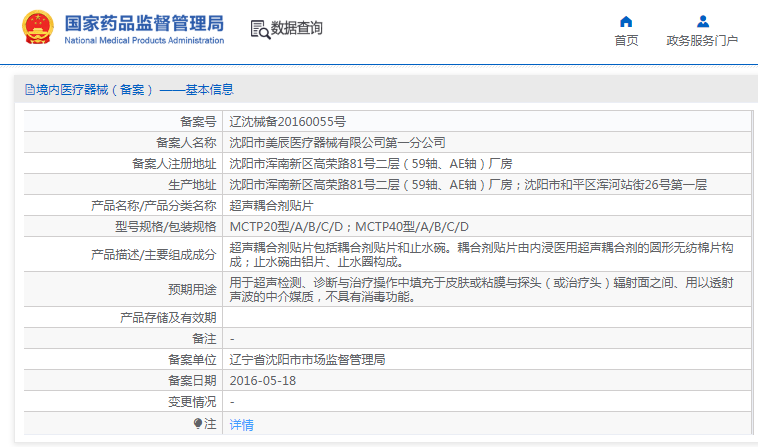758x447 pixels.
Task: Select the product name 超声耦合剂贴片
Action: tap(271, 206)
